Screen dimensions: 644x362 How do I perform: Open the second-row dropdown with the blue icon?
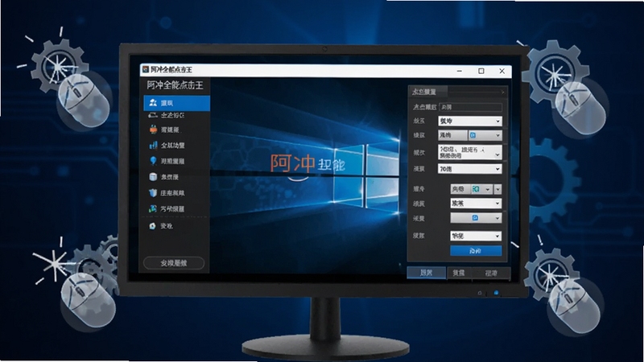coord(485,135)
